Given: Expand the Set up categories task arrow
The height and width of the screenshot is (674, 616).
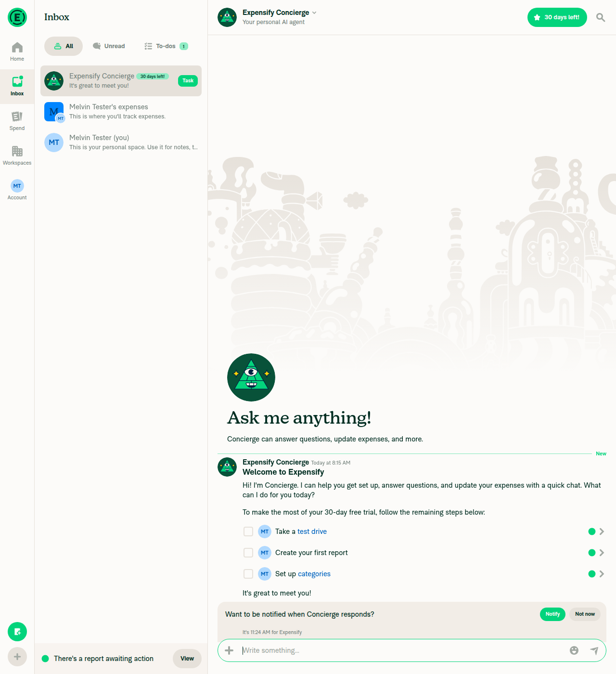Looking at the screenshot, I should (602, 574).
